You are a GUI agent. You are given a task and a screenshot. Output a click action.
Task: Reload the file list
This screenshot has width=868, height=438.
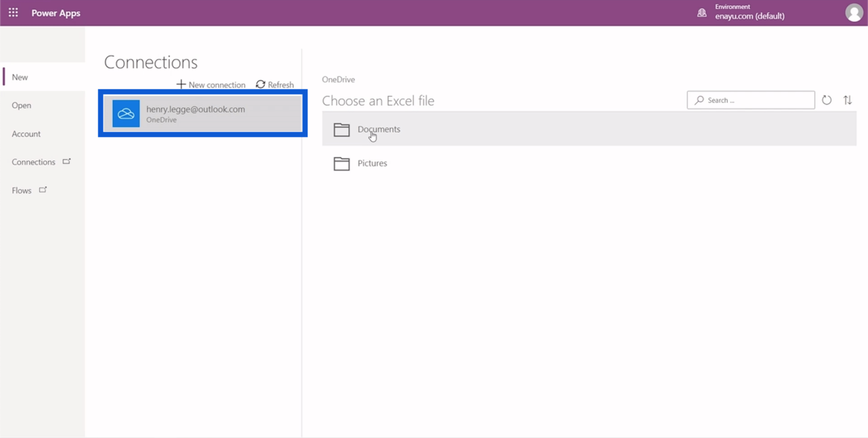pos(827,100)
